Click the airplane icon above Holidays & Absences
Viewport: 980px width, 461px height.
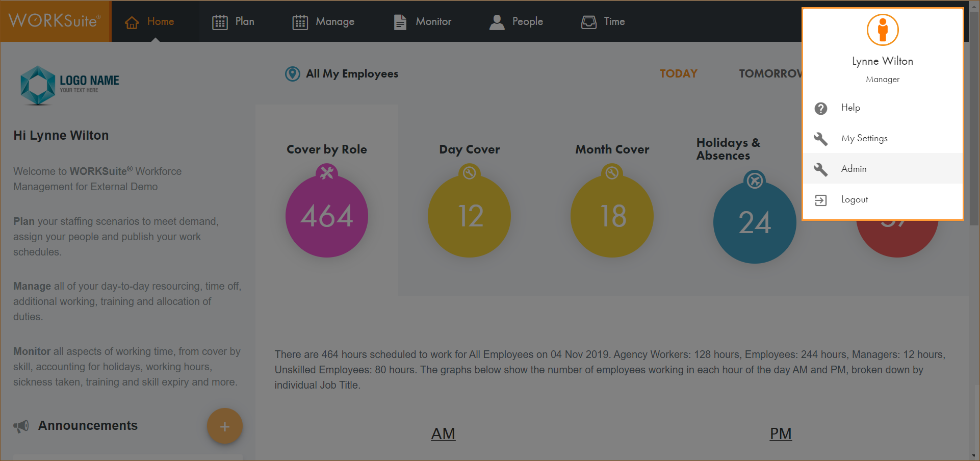coord(755,180)
